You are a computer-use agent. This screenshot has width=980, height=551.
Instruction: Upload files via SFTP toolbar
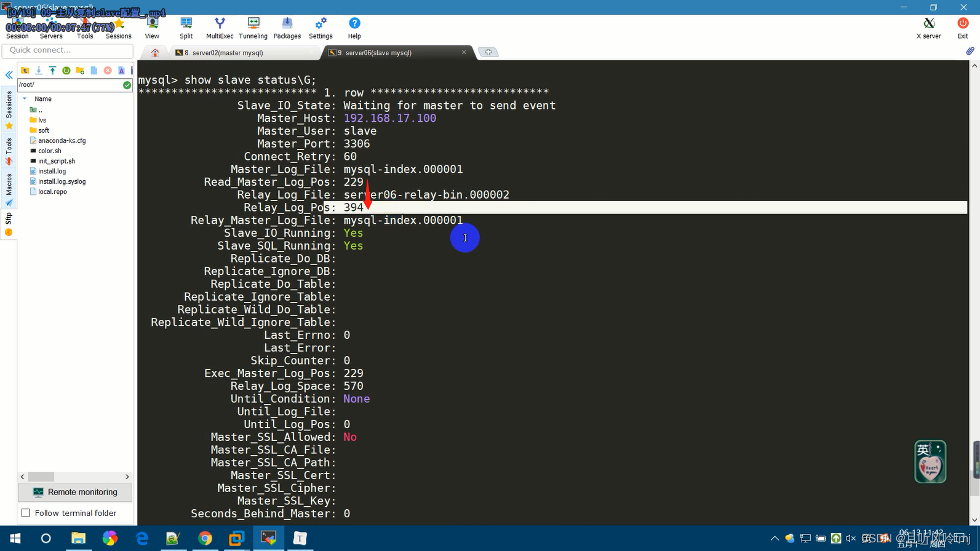click(x=52, y=71)
